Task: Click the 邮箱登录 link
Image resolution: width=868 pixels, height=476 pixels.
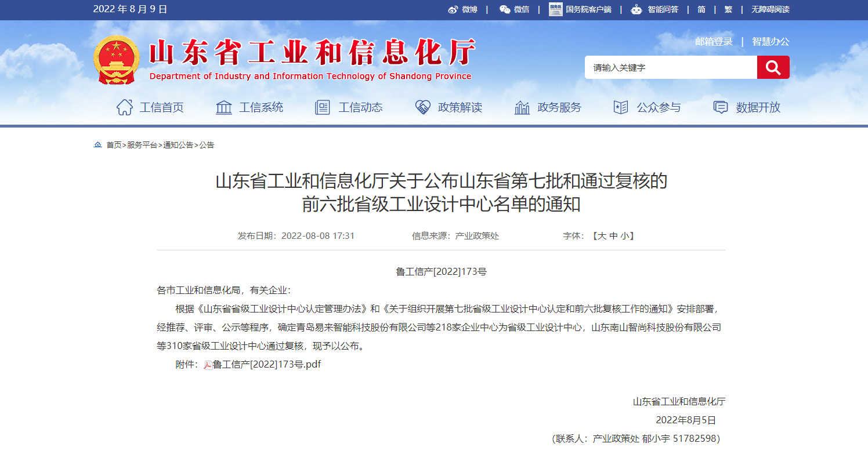Action: [714, 42]
